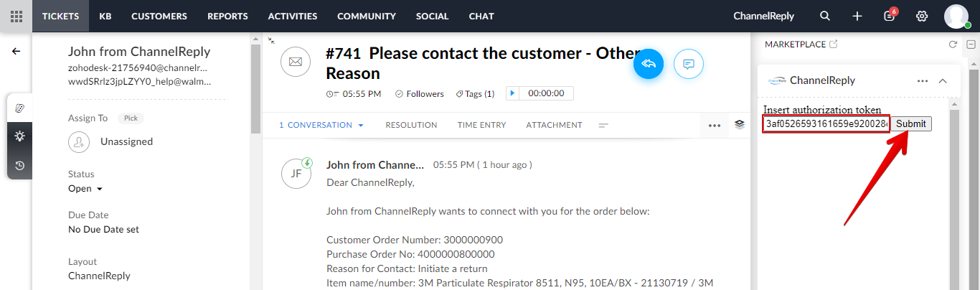Screen dimensions: 980x290
Task: Click the plus quick-add icon
Action: [857, 16]
